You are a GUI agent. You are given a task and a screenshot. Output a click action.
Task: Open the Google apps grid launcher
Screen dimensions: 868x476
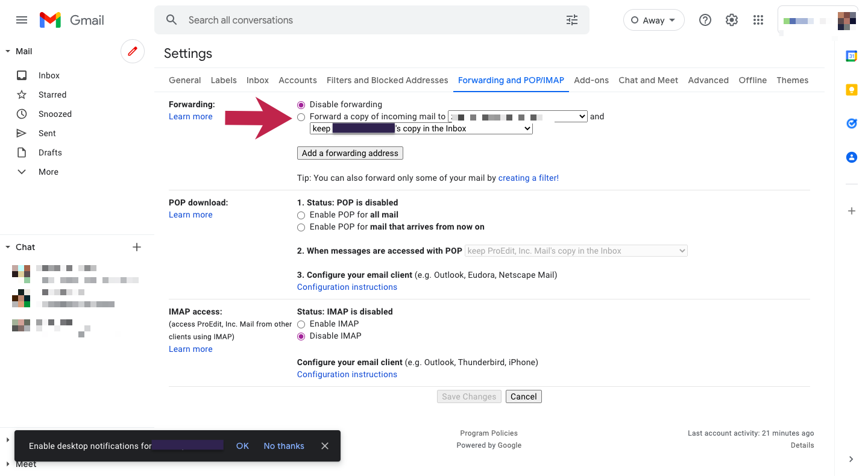point(758,20)
